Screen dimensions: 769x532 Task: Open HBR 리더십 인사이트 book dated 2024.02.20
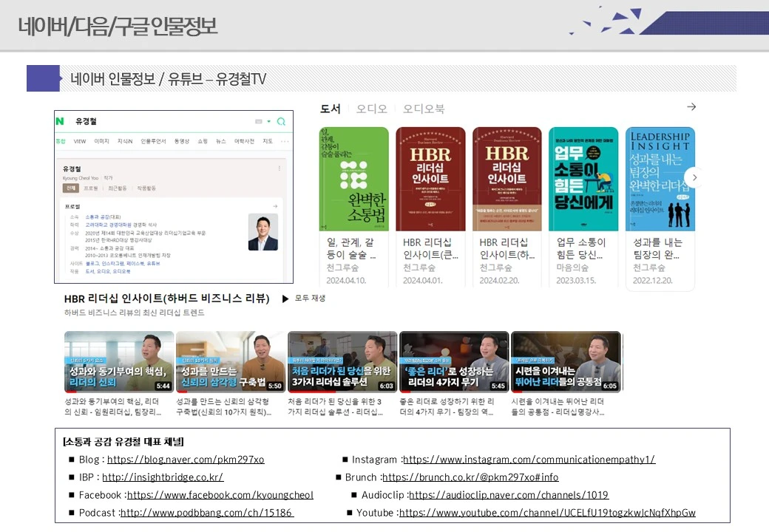coord(507,179)
